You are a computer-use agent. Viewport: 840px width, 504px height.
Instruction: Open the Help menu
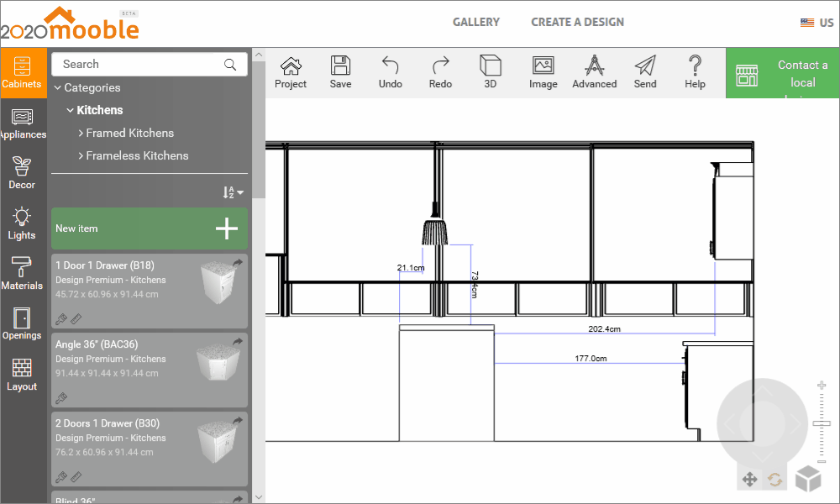point(695,72)
